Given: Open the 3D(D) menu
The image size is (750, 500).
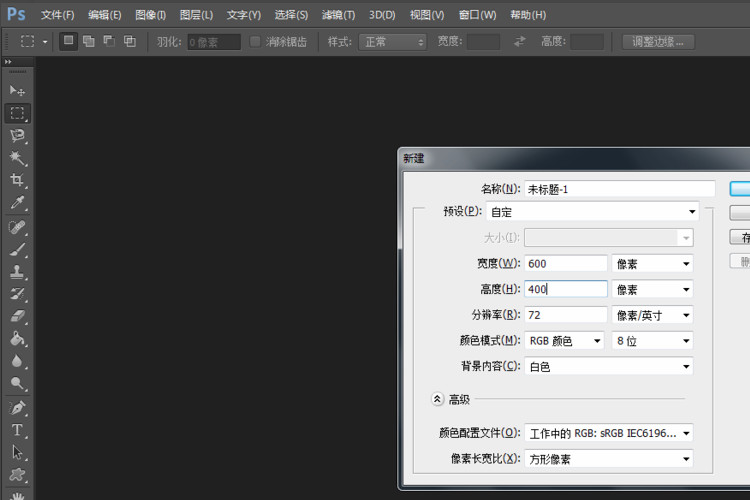Looking at the screenshot, I should 382,15.
